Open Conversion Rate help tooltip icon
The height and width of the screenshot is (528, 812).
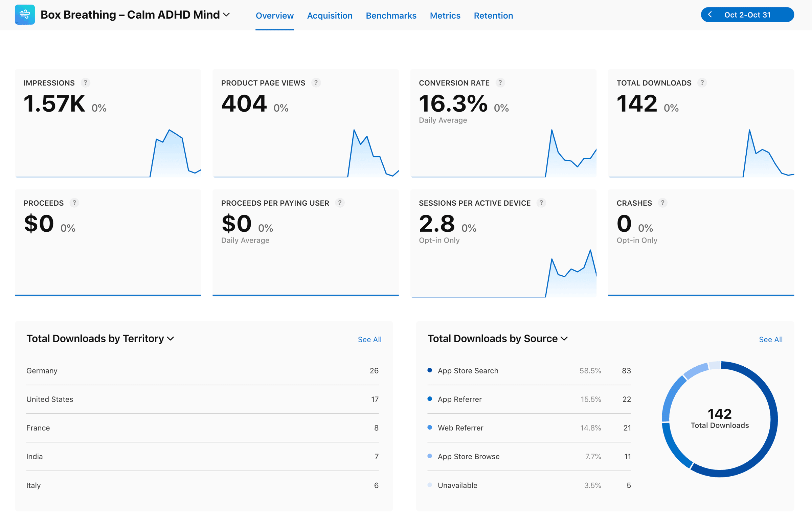[x=500, y=83]
